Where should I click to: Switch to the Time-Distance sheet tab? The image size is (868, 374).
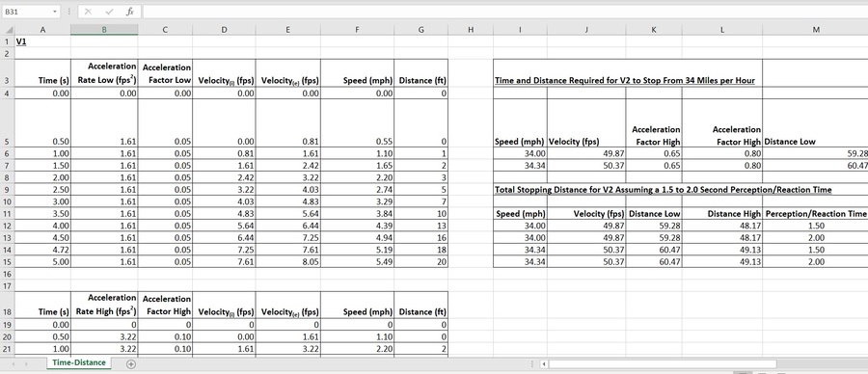pos(79,363)
